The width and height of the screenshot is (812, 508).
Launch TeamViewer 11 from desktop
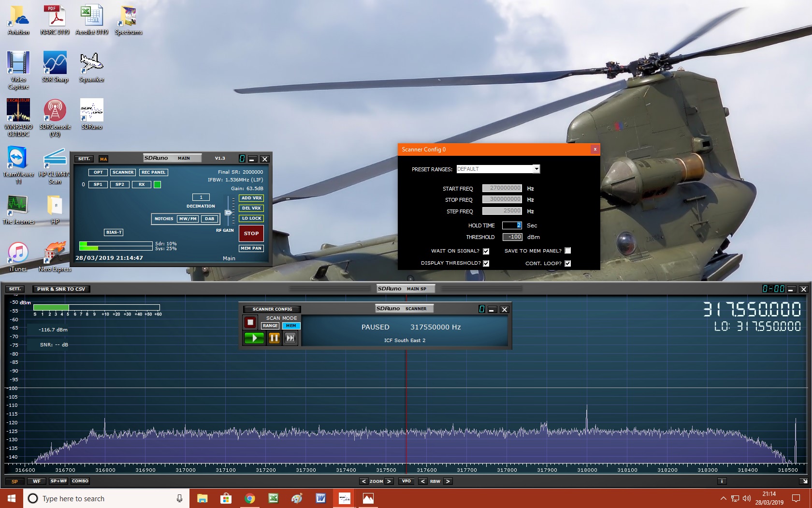tap(18, 165)
